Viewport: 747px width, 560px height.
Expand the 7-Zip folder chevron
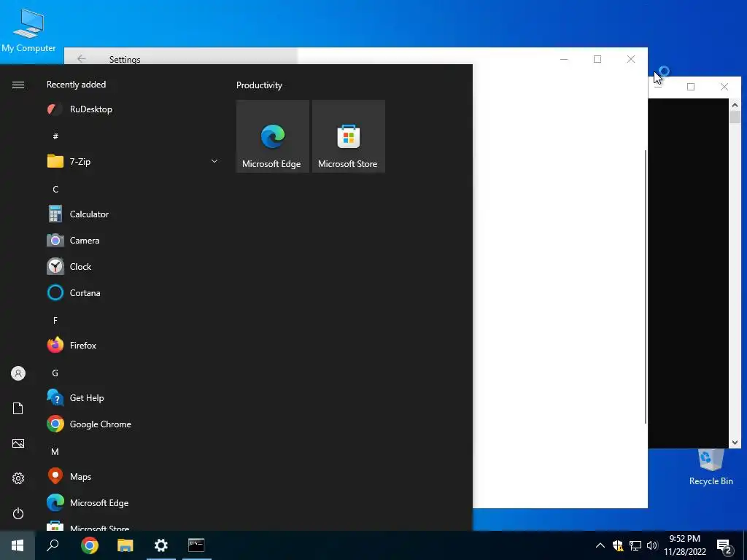pos(214,161)
